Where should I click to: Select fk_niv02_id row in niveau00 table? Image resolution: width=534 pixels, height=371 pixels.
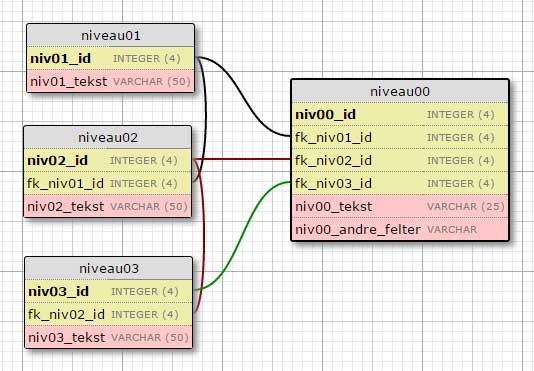pyautogui.click(x=400, y=160)
